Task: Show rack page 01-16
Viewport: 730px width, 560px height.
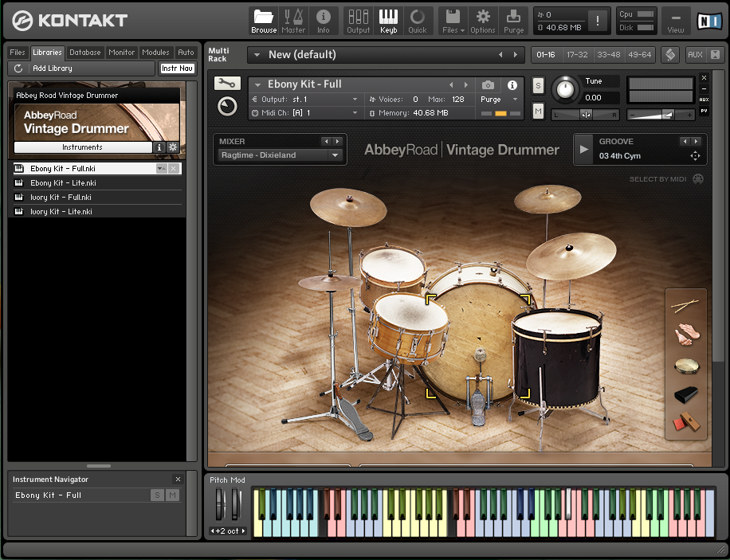Action: [546, 55]
